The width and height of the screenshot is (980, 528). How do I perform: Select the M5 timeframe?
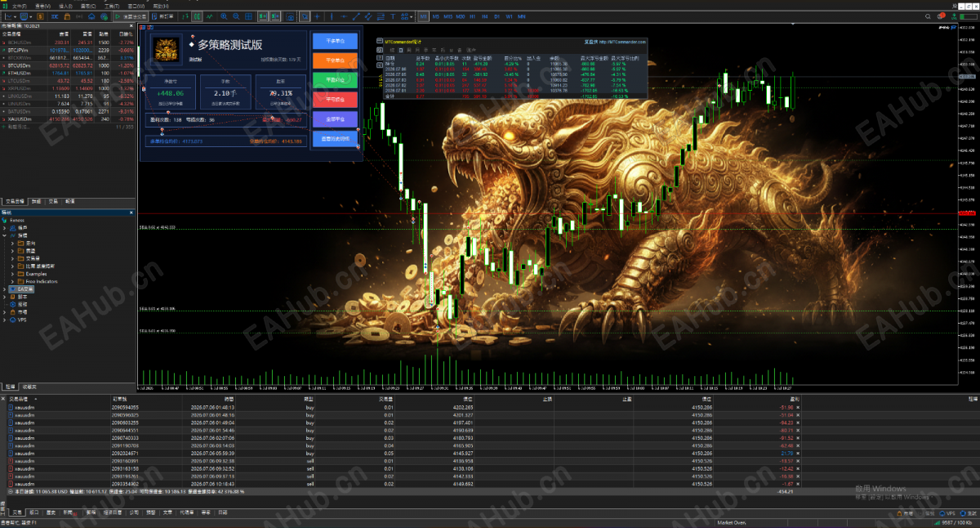pyautogui.click(x=435, y=16)
